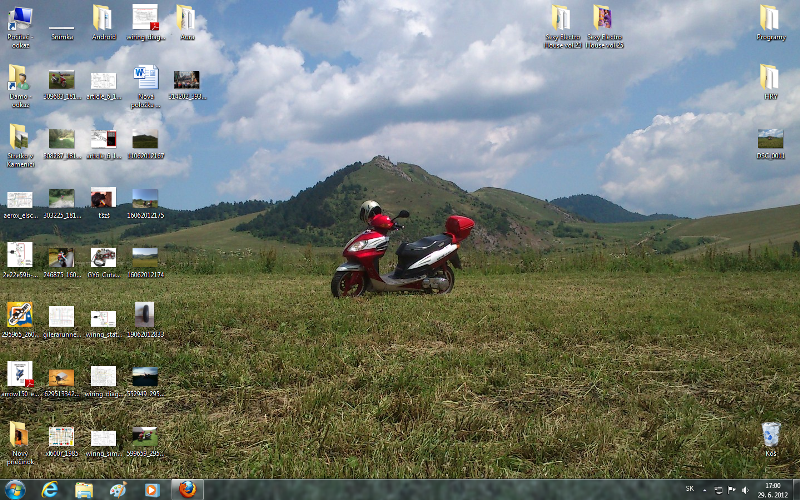The height and width of the screenshot is (500, 800).
Task: Open the Recycle Bin (Kôš)
Action: click(x=770, y=435)
